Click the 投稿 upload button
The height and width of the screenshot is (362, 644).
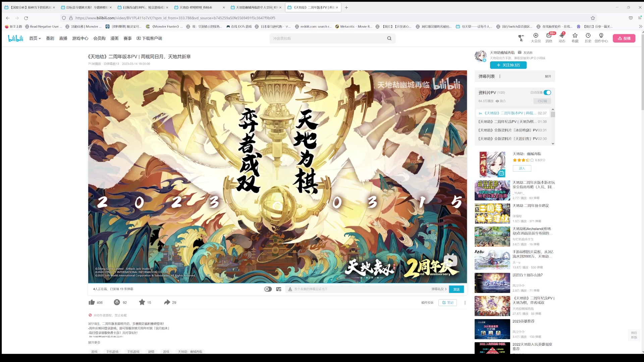(x=624, y=38)
